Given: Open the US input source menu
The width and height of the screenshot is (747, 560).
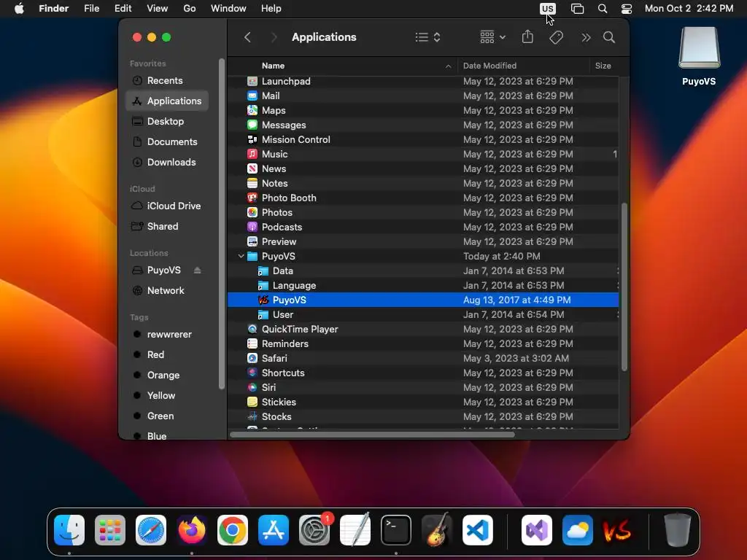Looking at the screenshot, I should [x=547, y=9].
